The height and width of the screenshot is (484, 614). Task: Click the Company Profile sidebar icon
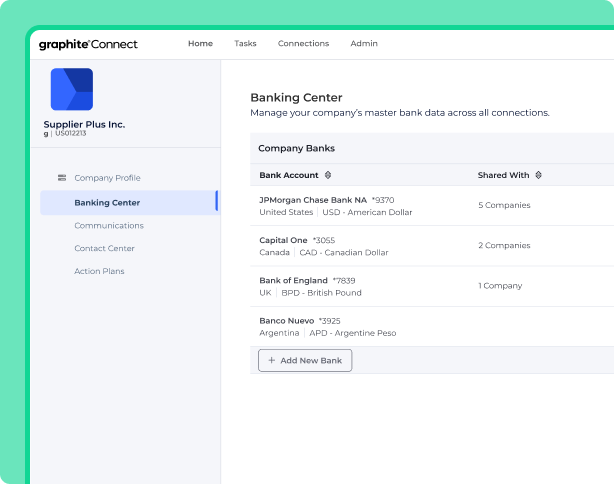coord(62,178)
